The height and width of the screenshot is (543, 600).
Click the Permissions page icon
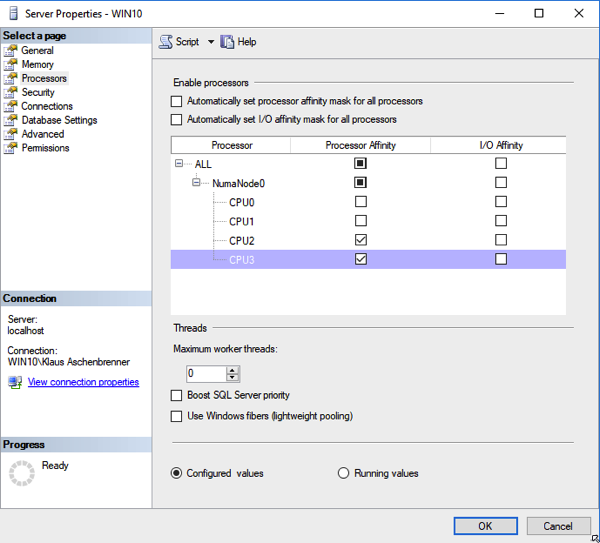[11, 148]
